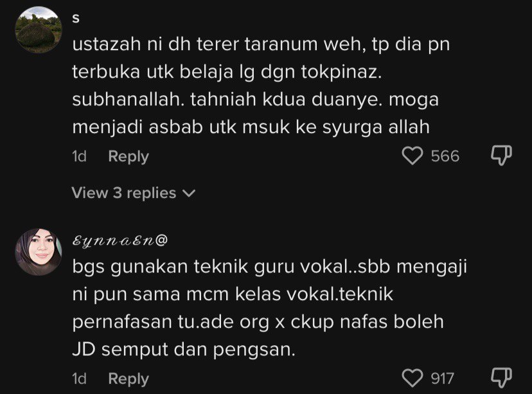Screen dimensions: 532x394
Task: Click the chevron beside View 3 replies
Action: coord(189,193)
